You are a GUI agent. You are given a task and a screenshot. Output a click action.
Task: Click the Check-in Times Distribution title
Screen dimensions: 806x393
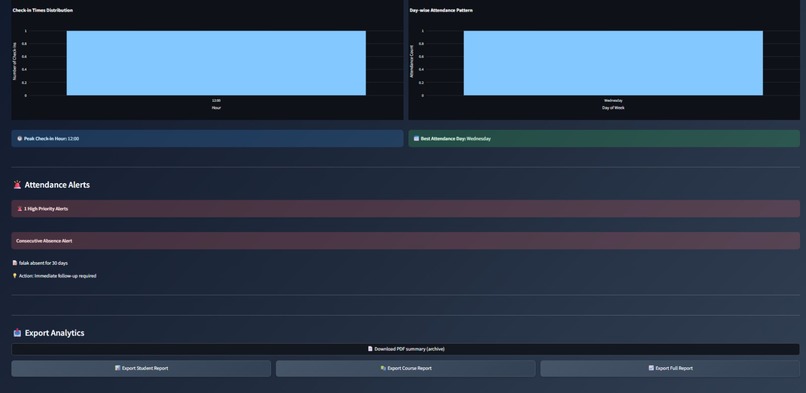tap(43, 10)
